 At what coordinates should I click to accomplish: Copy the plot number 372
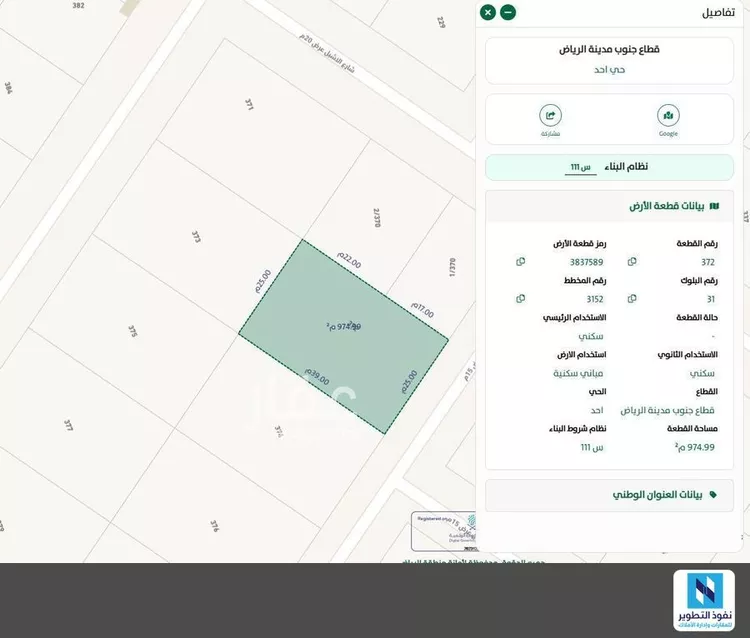tap(632, 262)
